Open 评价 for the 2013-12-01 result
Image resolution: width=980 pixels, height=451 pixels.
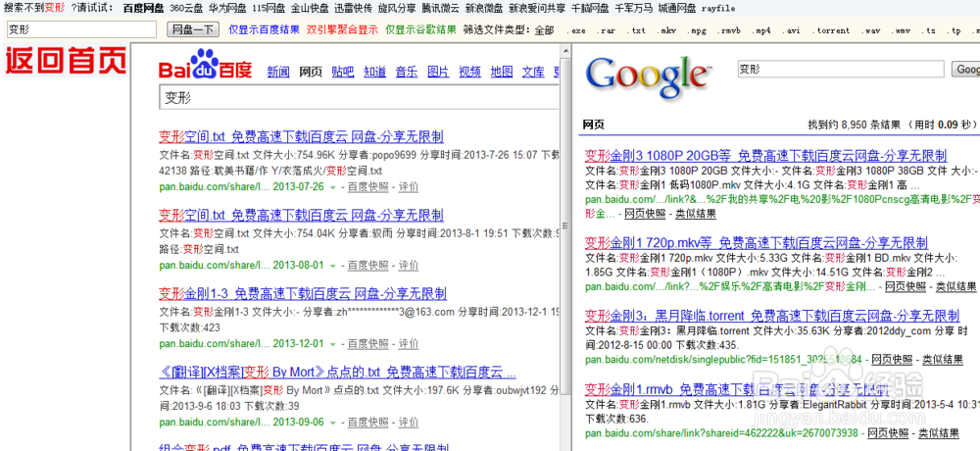[409, 343]
